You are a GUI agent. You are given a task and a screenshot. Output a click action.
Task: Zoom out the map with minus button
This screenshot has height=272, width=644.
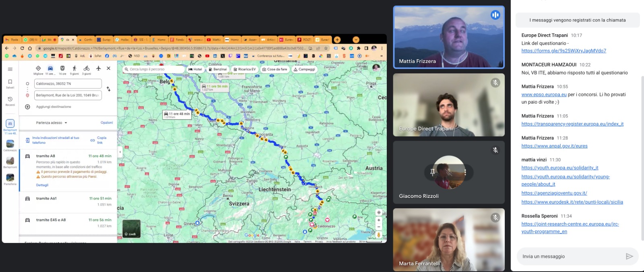(378, 227)
